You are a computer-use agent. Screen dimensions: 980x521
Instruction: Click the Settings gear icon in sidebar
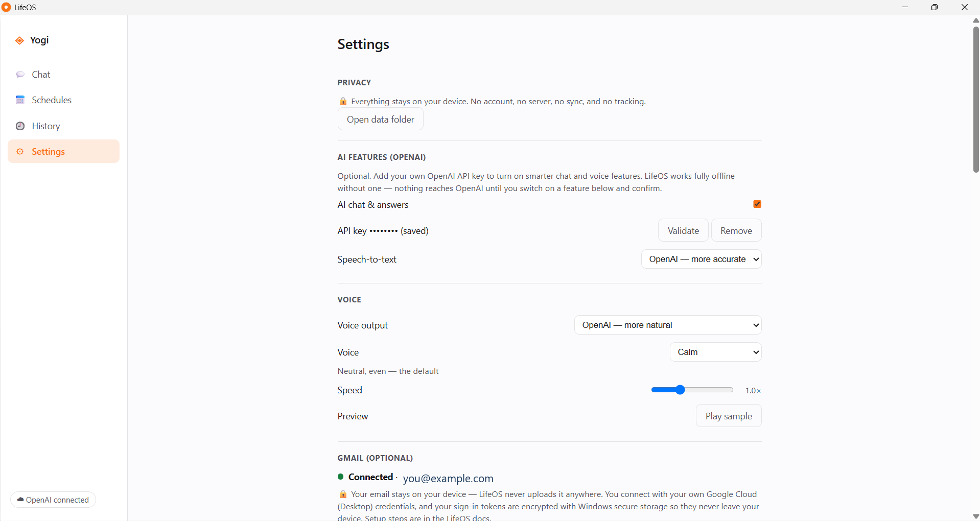20,152
